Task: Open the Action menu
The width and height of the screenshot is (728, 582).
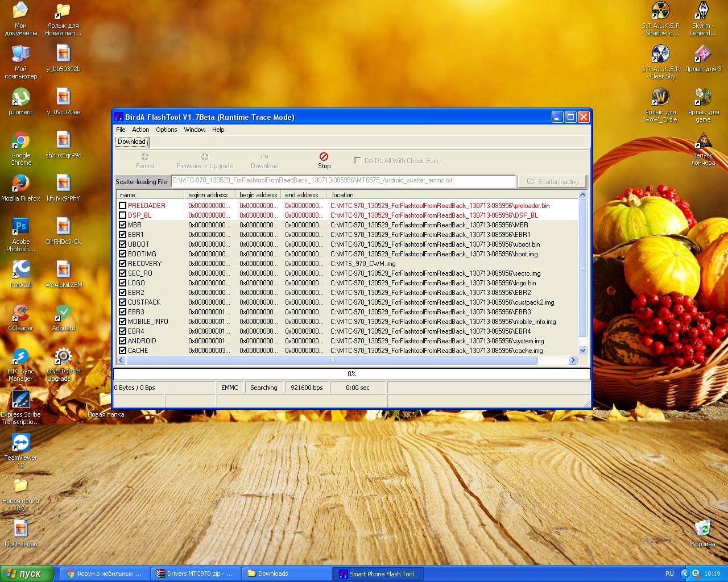Action: click(140, 130)
